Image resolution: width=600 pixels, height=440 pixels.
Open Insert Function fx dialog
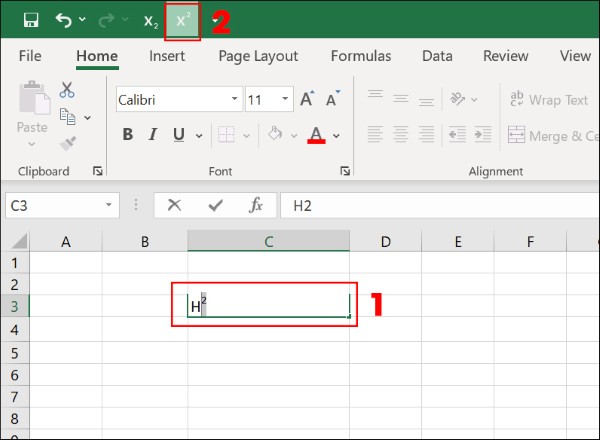(256, 205)
